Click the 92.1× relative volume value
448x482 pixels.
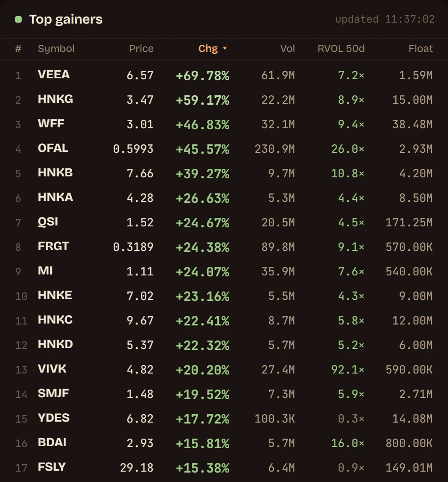(348, 370)
